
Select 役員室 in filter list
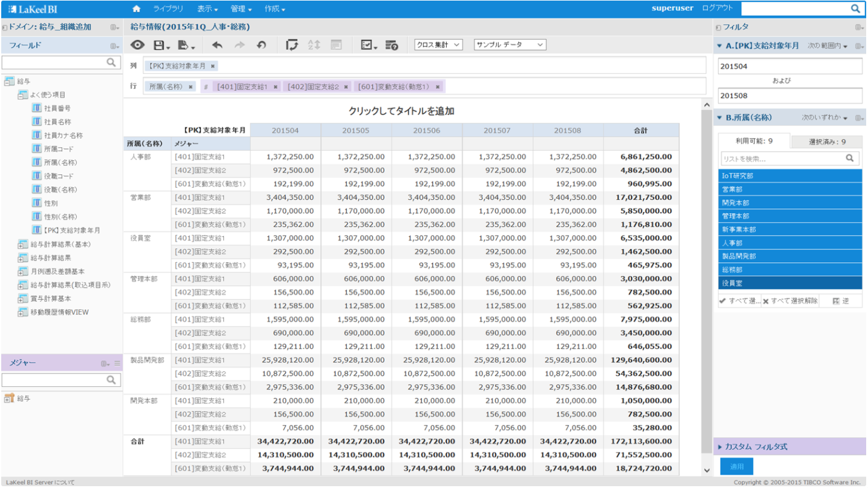(x=790, y=283)
